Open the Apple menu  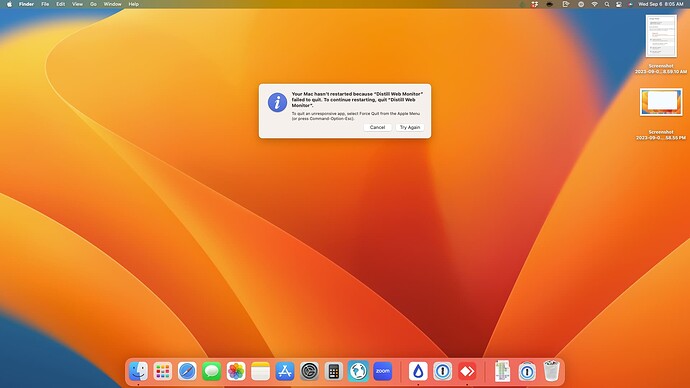[9, 4]
